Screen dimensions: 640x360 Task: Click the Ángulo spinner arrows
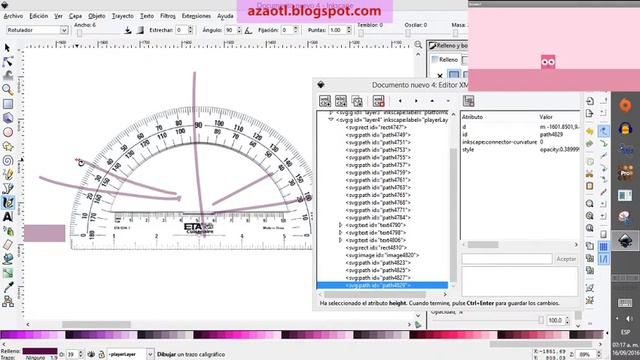239,30
